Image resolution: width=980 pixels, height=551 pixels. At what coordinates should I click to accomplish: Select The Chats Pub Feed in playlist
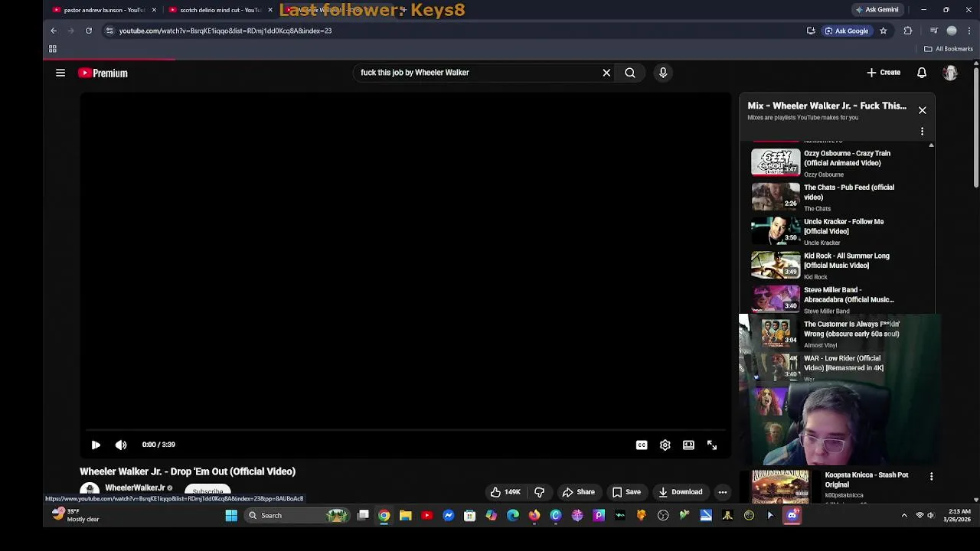[839, 197]
